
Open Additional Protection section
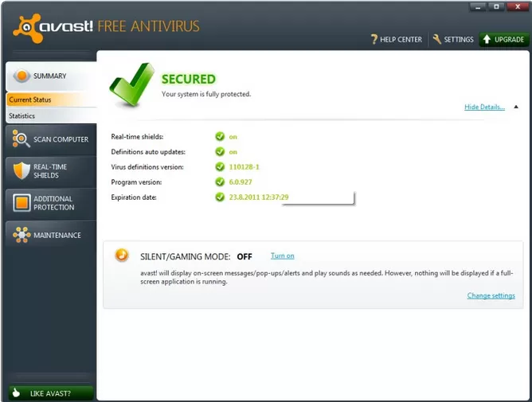[x=51, y=203]
